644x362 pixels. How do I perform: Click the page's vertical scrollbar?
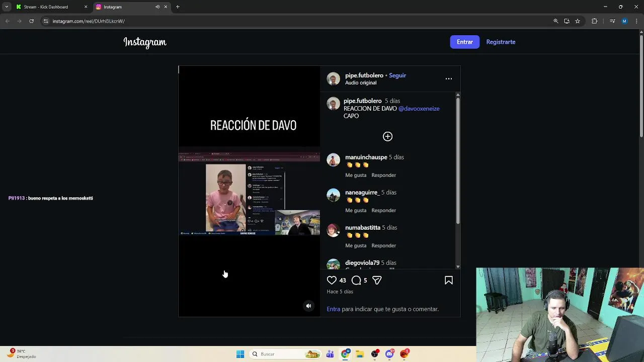click(641, 85)
